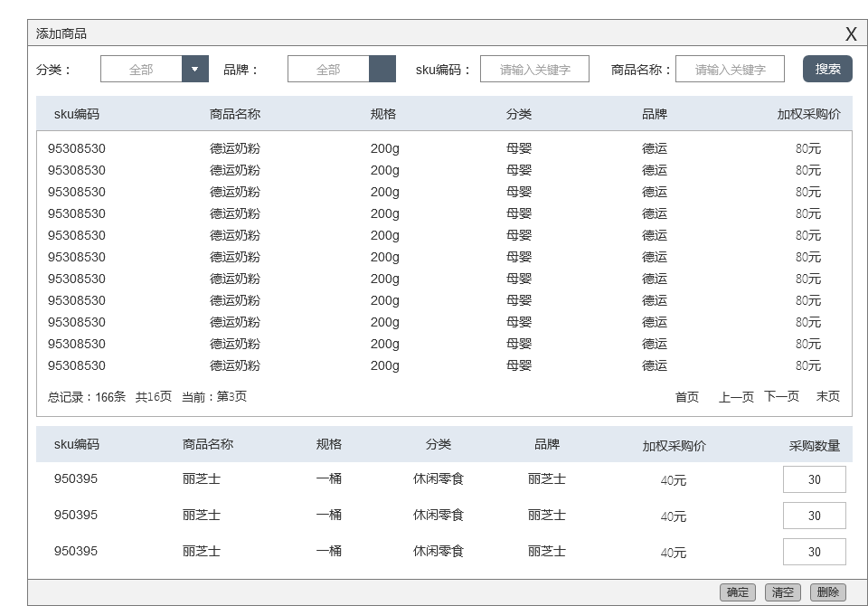Go to 下一页 in pagination
This screenshot has width=868, height=606.
[781, 397]
